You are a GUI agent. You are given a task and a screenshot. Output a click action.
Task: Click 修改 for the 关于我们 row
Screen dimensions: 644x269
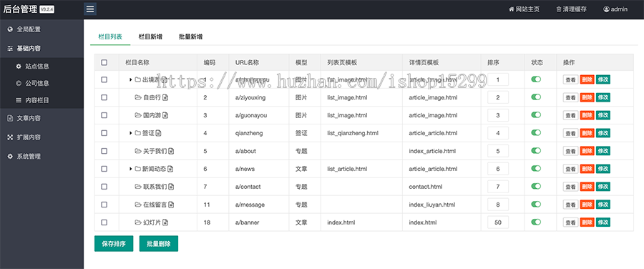[x=603, y=151]
